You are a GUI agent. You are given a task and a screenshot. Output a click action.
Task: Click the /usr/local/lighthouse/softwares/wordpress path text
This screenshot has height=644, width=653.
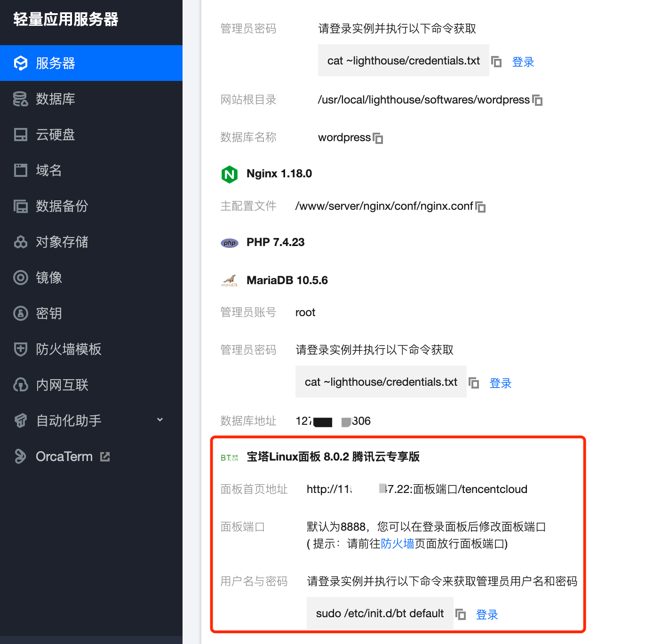coord(424,100)
